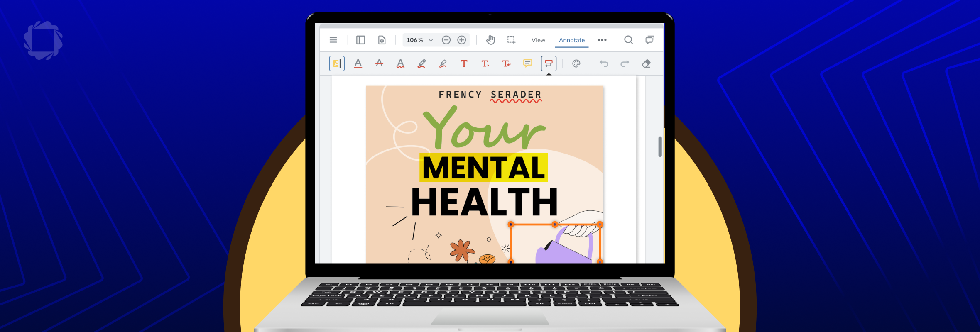Click the top-left orange selection handle

click(511, 225)
